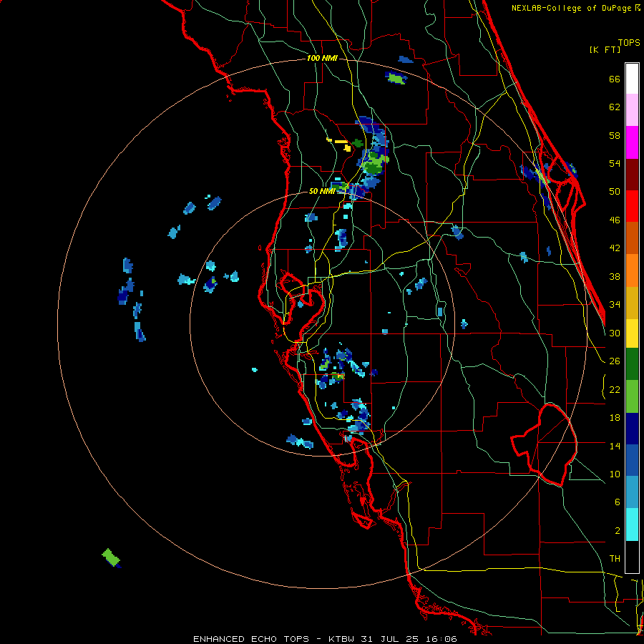The height and width of the screenshot is (644, 644).
Task: Click the 42 legend value
Action: (615, 248)
